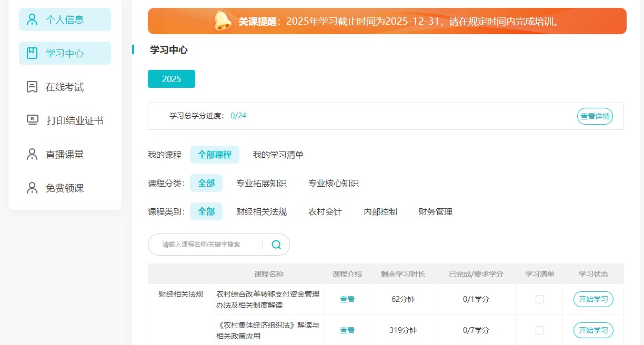Screen dimensions: 644x345
Task: Filter by 专业核心知识 category
Action: click(334, 183)
